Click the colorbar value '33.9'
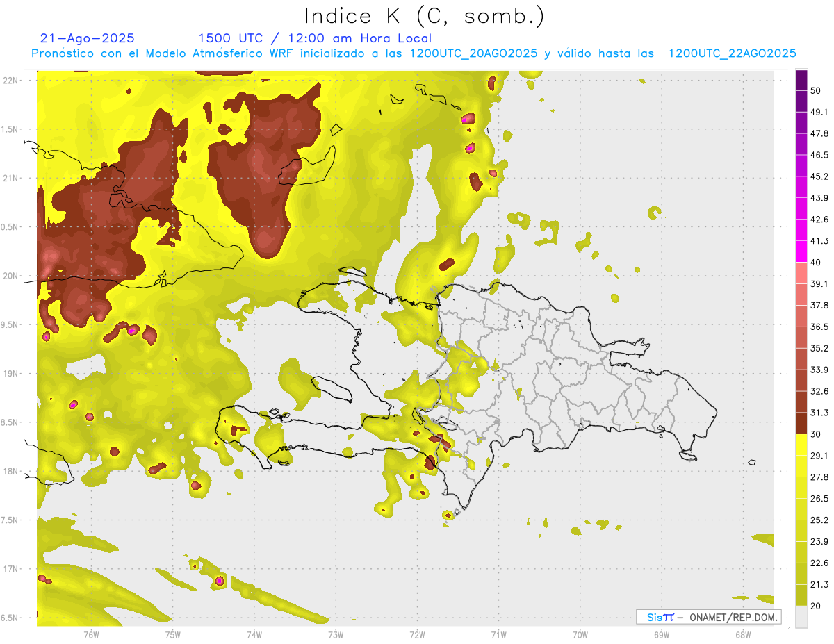The width and height of the screenshot is (834, 644). pyautogui.click(x=820, y=370)
